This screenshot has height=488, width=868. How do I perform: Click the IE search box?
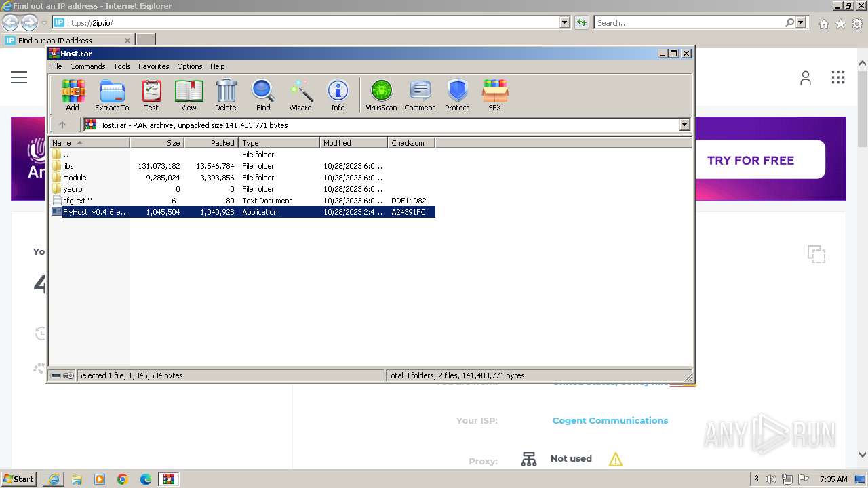pos(689,23)
